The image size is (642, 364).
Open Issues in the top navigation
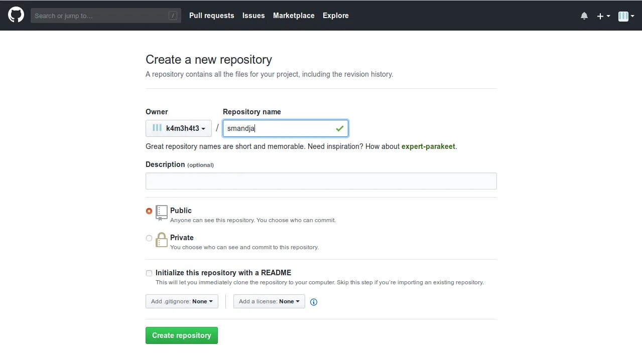click(253, 16)
